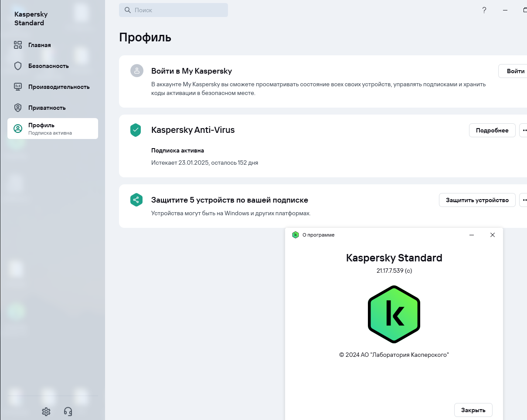Open more options for Kaspersky Anti-Virus

tap(524, 130)
